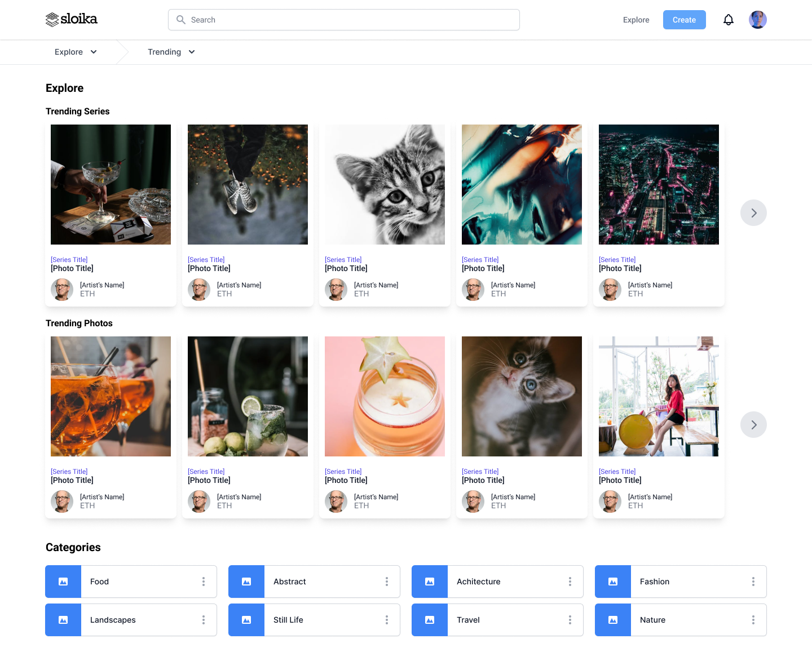Select the Still Life category
This screenshot has width=812, height=670.
pyautogui.click(x=314, y=620)
